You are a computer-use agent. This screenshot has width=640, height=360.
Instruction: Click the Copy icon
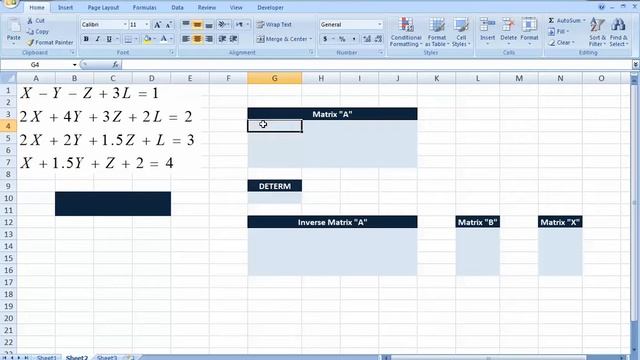pyautogui.click(x=30, y=31)
